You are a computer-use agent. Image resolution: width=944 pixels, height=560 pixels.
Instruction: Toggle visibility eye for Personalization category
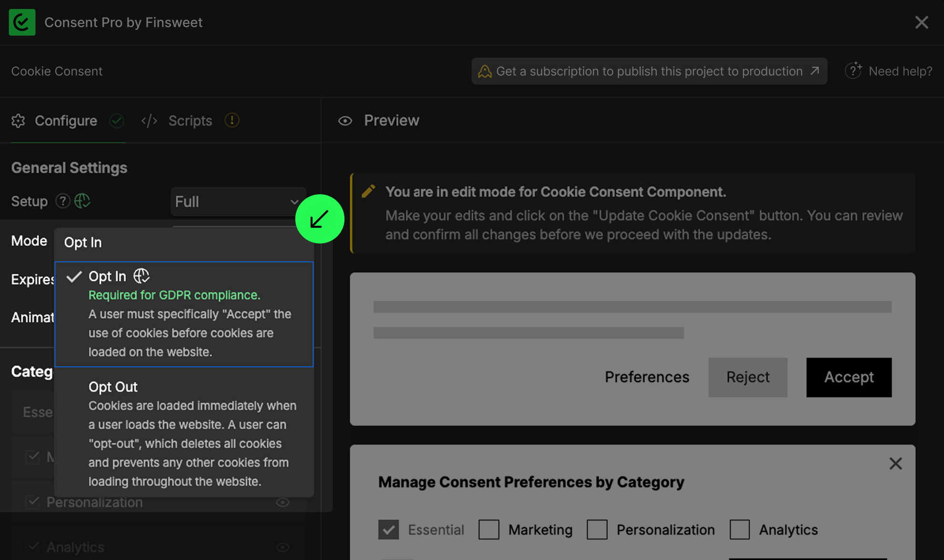(x=282, y=502)
